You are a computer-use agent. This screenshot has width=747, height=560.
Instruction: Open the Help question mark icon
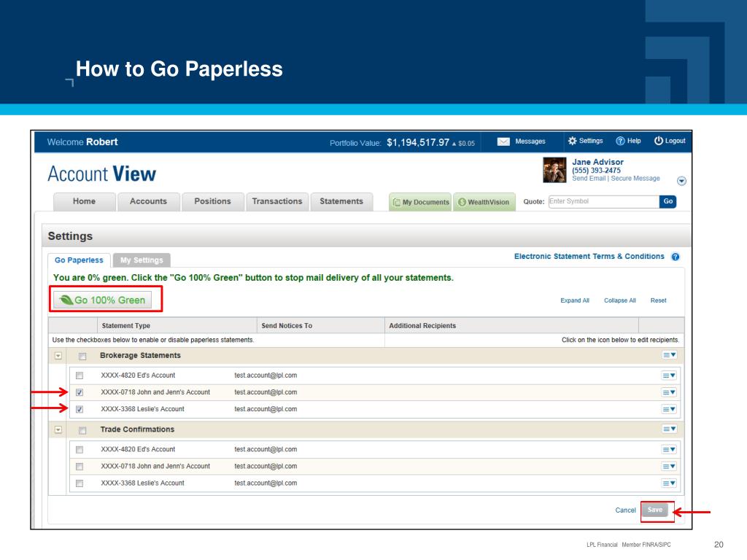(x=620, y=141)
